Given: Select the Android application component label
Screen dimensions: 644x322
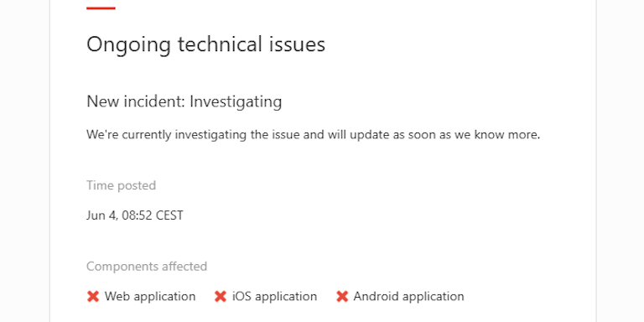Looking at the screenshot, I should click(x=408, y=296).
